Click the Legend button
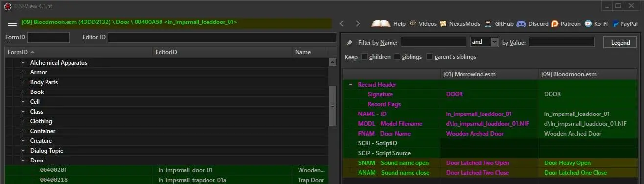 [x=621, y=43]
